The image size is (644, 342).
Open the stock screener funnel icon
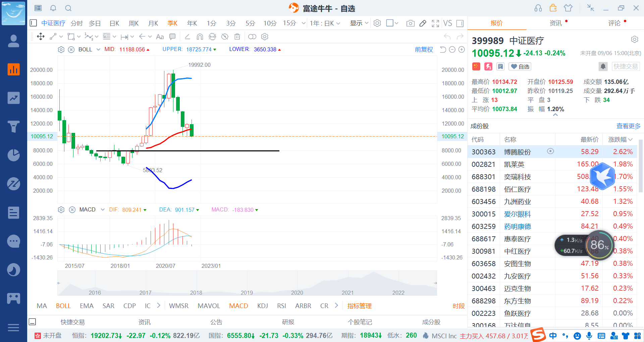pyautogui.click(x=14, y=127)
